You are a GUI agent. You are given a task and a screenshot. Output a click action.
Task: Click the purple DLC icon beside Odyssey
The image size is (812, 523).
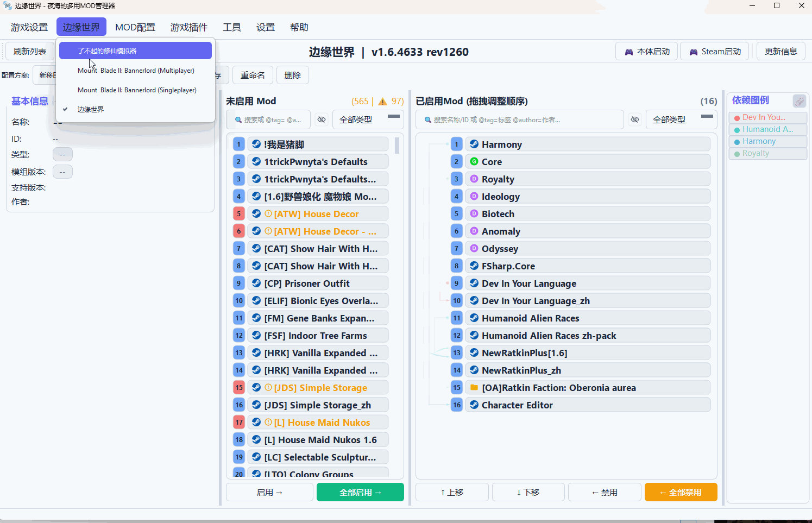(x=474, y=248)
